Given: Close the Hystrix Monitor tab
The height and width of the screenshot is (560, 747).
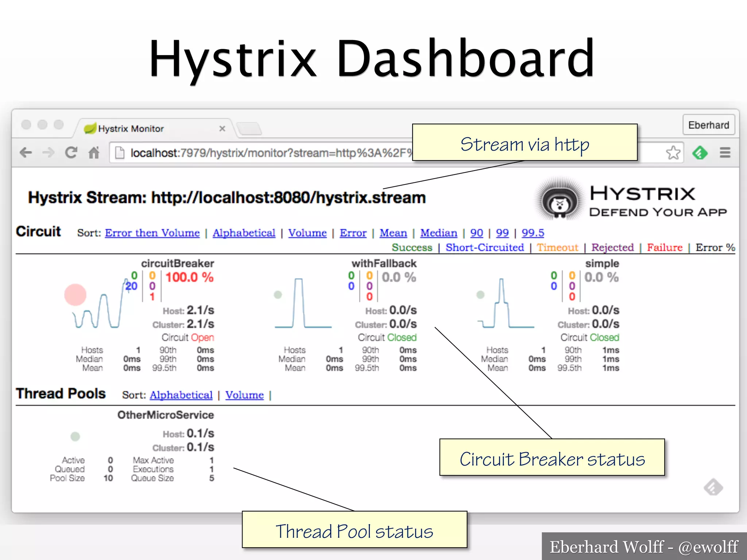Looking at the screenshot, I should (x=222, y=129).
